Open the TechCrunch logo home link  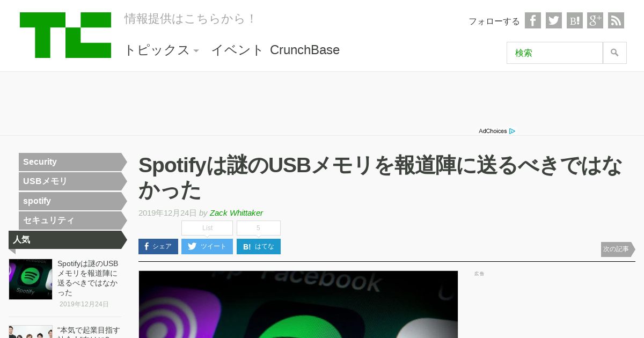click(x=65, y=35)
